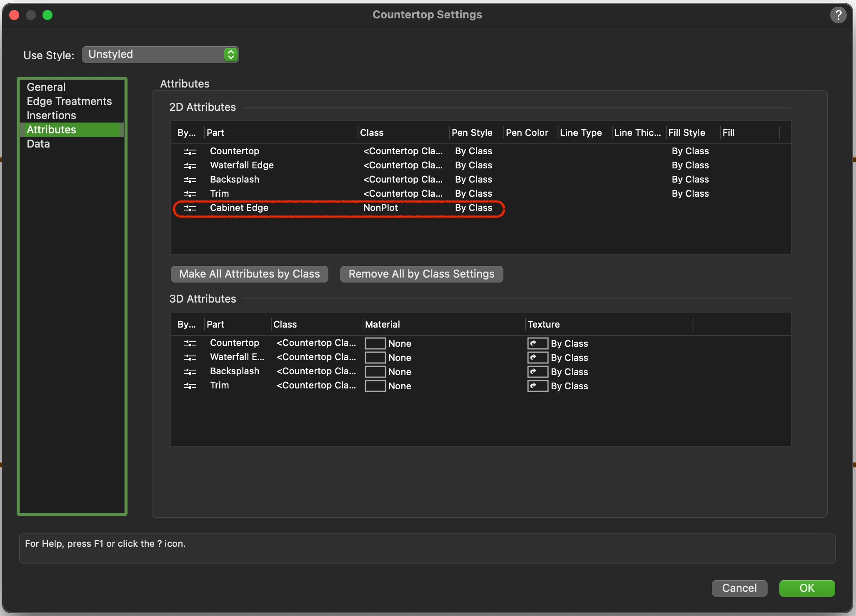Open the Insertions pane
Viewport: 856px width, 616px height.
coord(51,115)
